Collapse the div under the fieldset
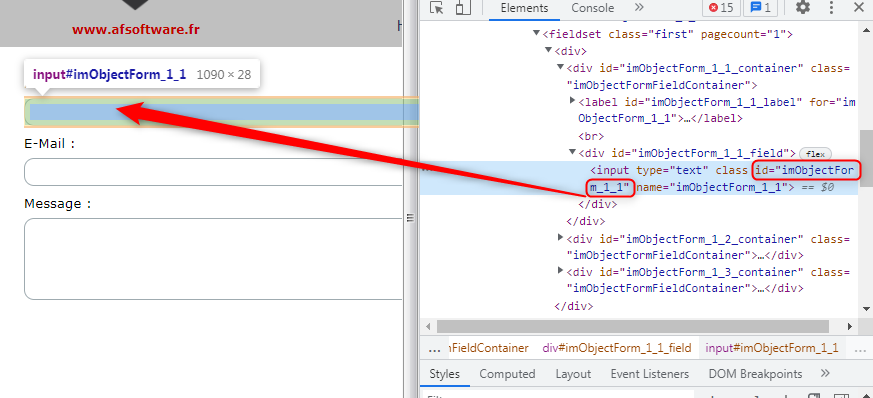The height and width of the screenshot is (398, 873). tap(548, 51)
